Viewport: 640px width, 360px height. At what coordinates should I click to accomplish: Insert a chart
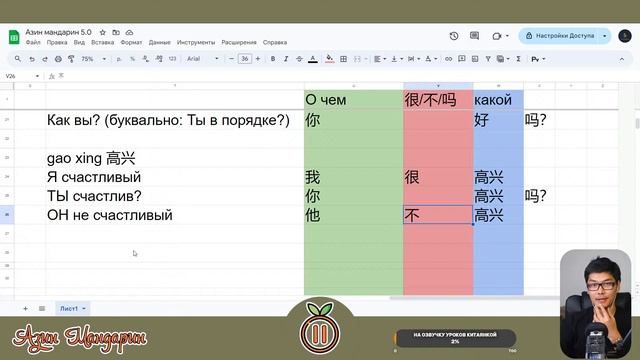(x=475, y=59)
